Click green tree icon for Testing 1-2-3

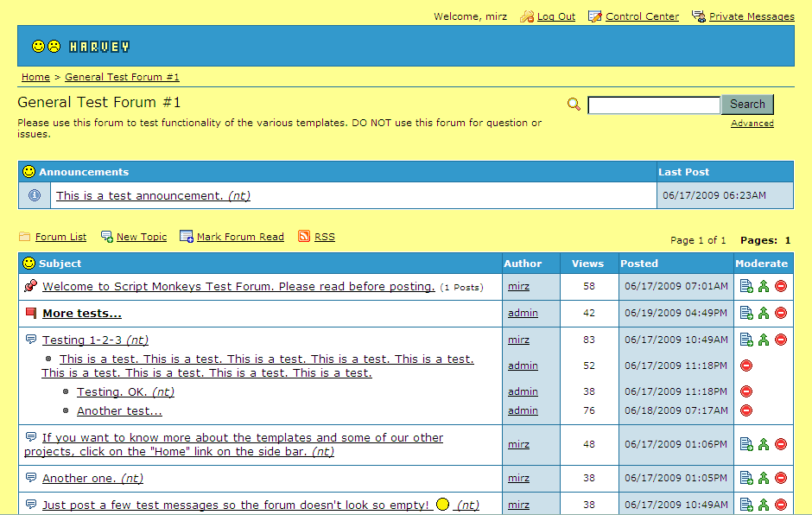point(764,340)
